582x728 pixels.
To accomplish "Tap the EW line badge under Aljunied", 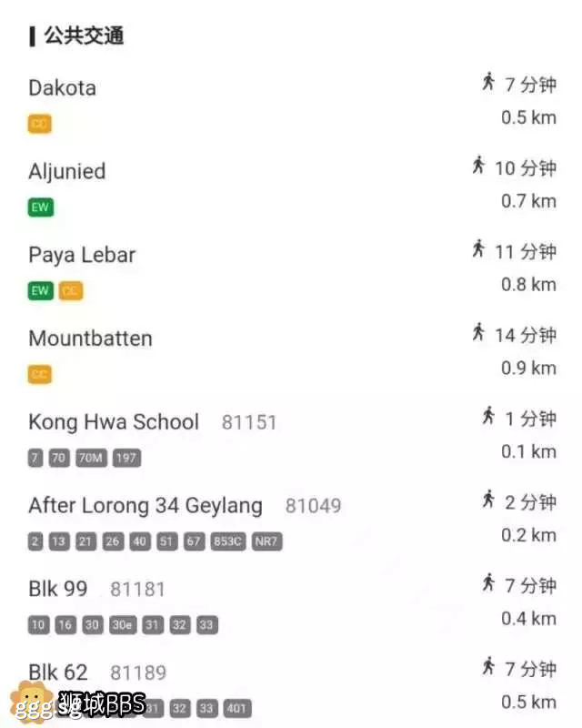I will [40, 207].
